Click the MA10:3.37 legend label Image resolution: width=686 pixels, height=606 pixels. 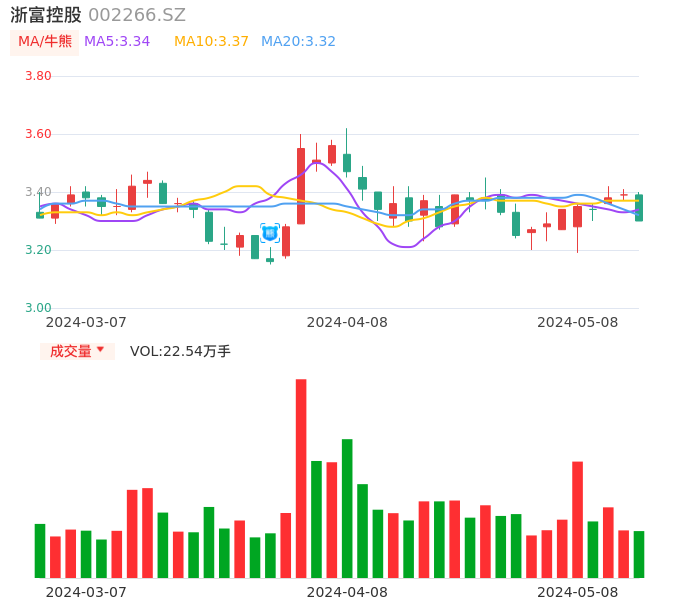[211, 42]
